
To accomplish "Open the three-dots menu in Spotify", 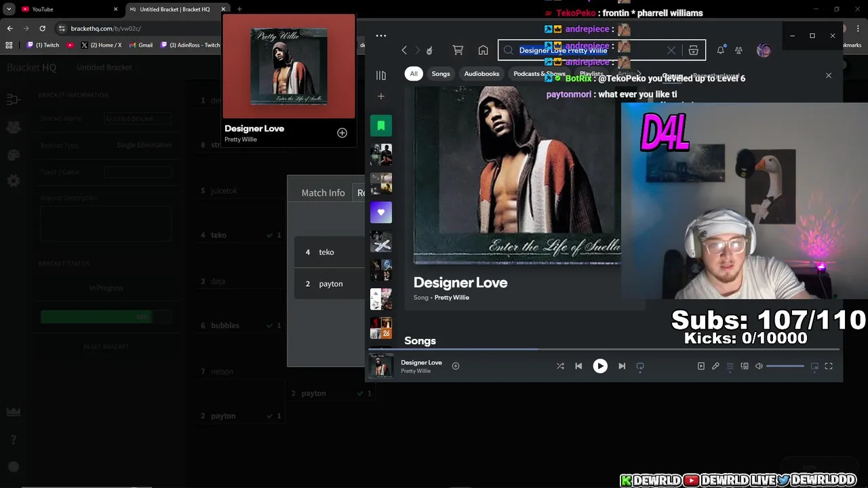I will [x=381, y=36].
